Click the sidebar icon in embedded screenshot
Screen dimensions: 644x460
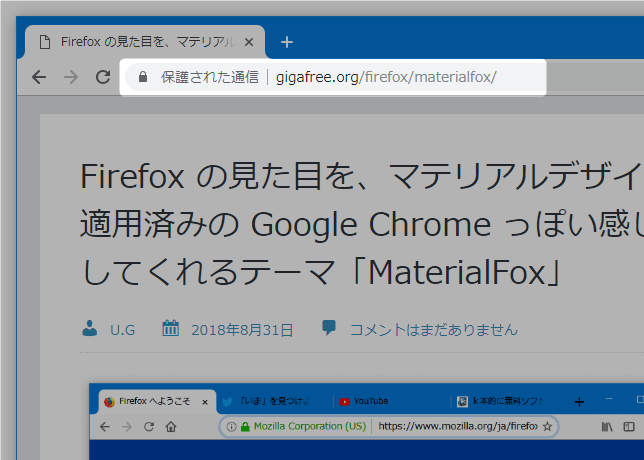(x=629, y=427)
